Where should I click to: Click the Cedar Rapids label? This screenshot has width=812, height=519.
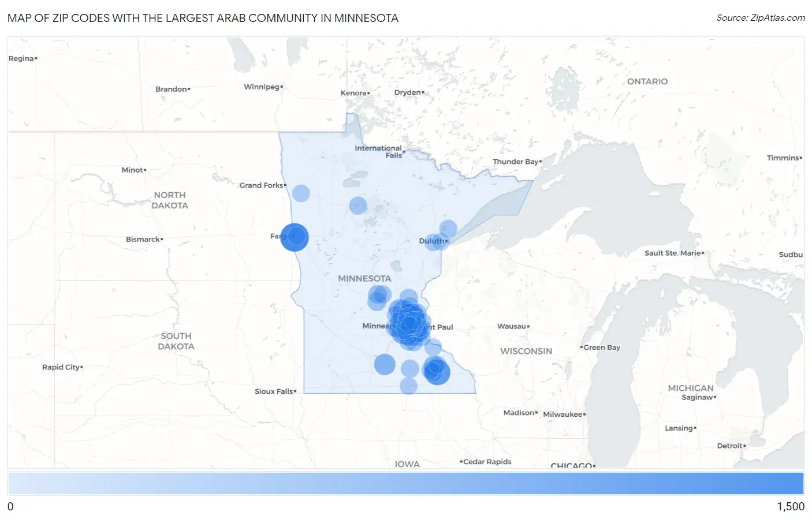(486, 462)
